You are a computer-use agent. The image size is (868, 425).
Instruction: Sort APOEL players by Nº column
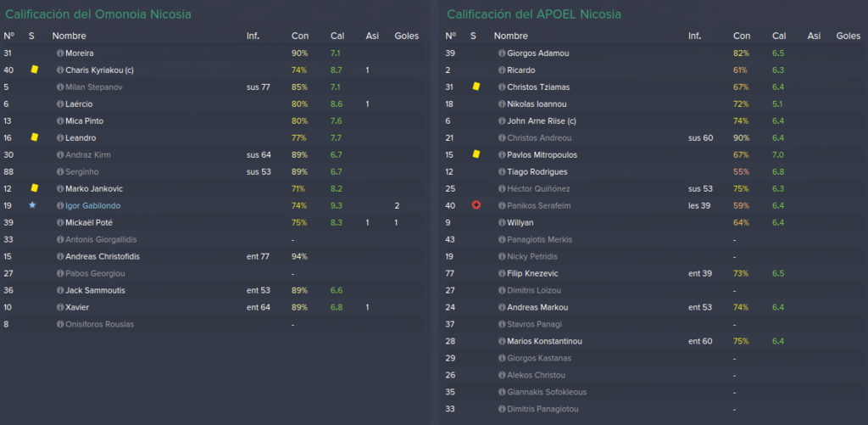click(x=451, y=36)
